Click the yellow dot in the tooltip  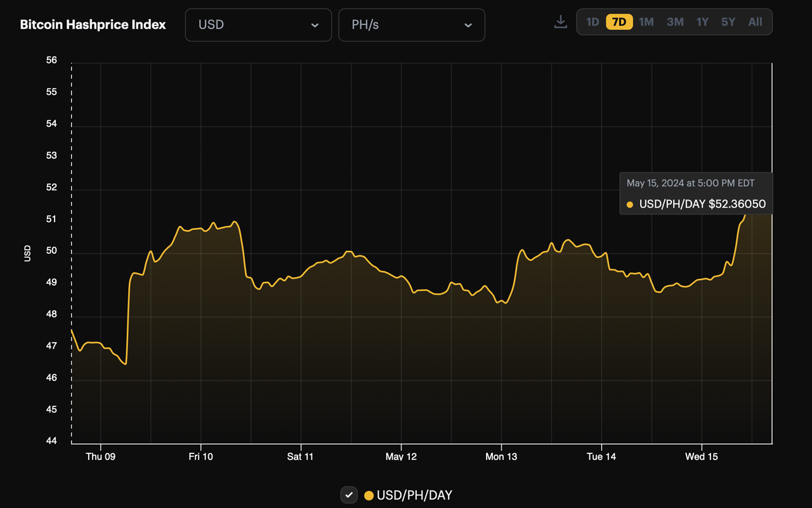(x=630, y=204)
